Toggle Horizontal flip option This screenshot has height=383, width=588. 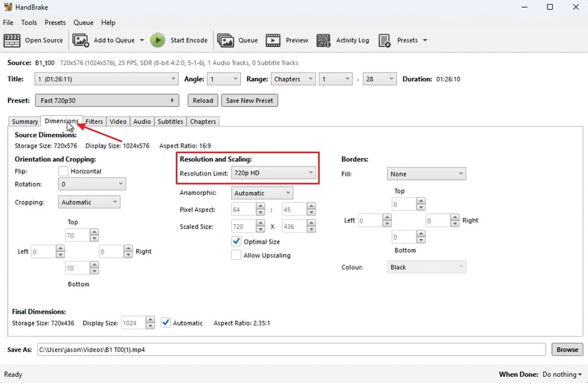[x=63, y=171]
